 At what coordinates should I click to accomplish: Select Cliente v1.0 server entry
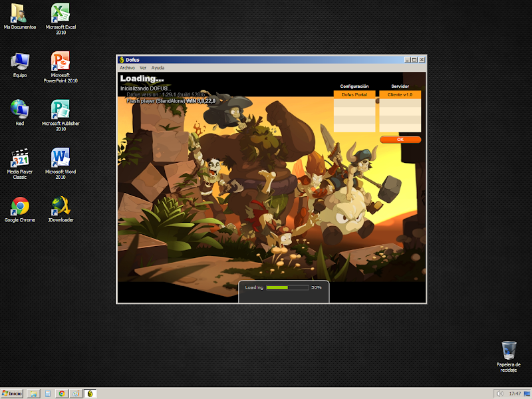tap(400, 94)
